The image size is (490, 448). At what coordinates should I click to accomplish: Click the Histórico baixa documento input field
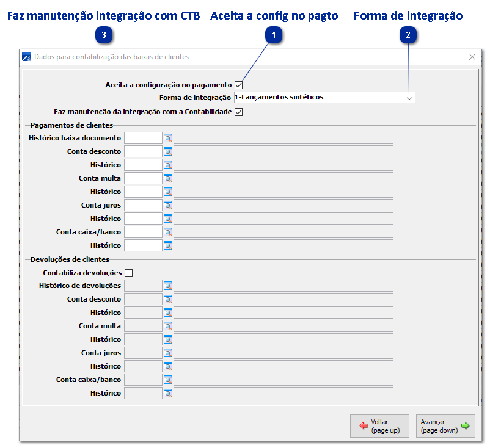click(x=142, y=138)
